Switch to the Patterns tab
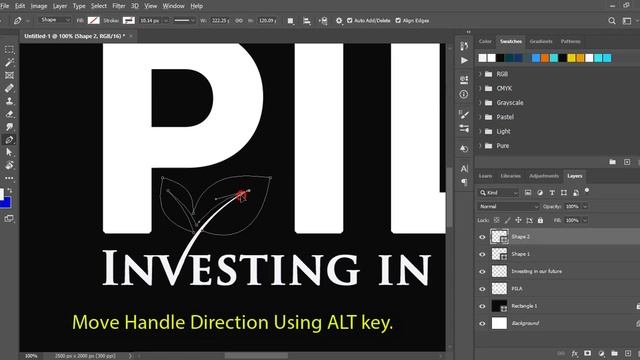640x360 pixels. (x=570, y=41)
